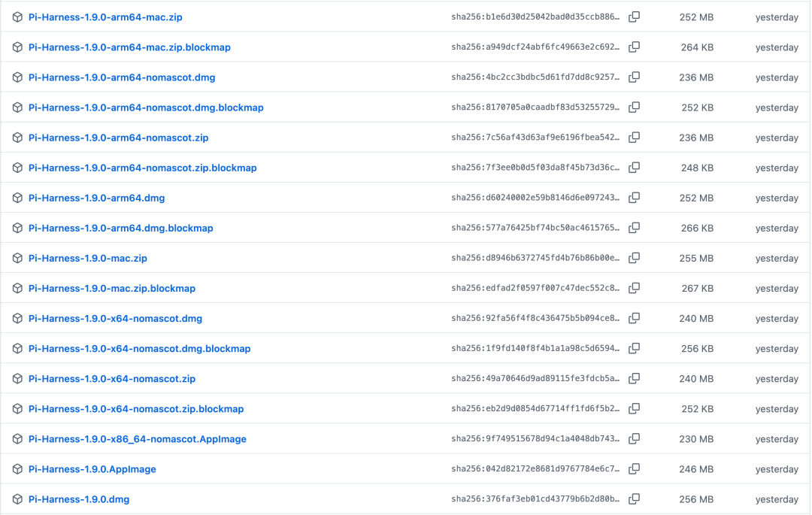Select hash text starting sha256:042d82172e8681d

(x=535, y=469)
